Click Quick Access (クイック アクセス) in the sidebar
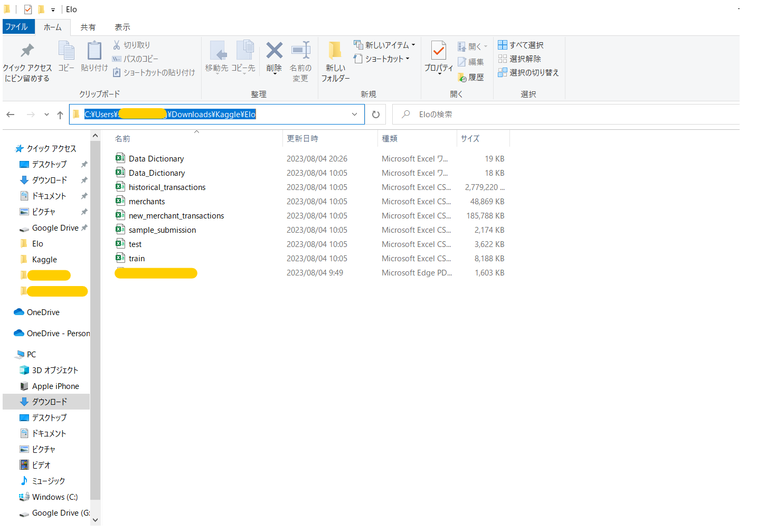 51,149
